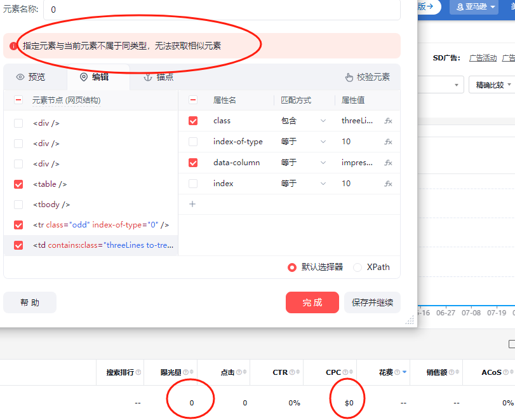The image size is (515, 420).
Task: Sort by CPC column arrows
Action: 351,372
